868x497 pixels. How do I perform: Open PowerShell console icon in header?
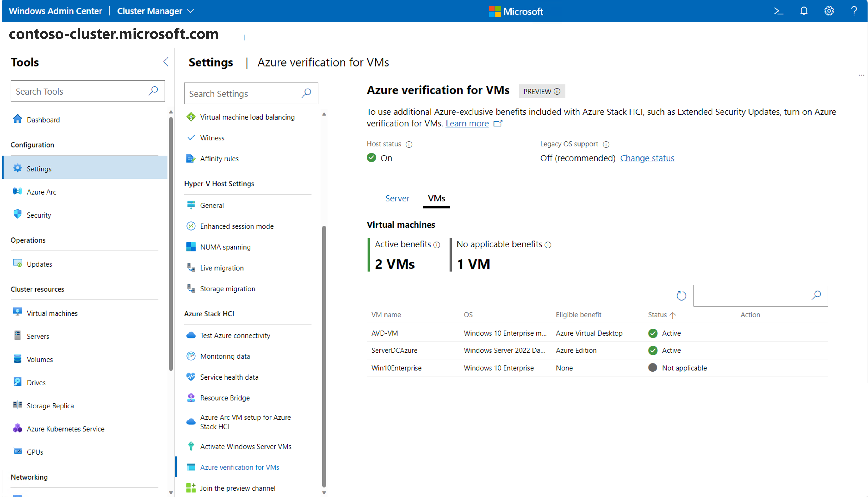[778, 11]
